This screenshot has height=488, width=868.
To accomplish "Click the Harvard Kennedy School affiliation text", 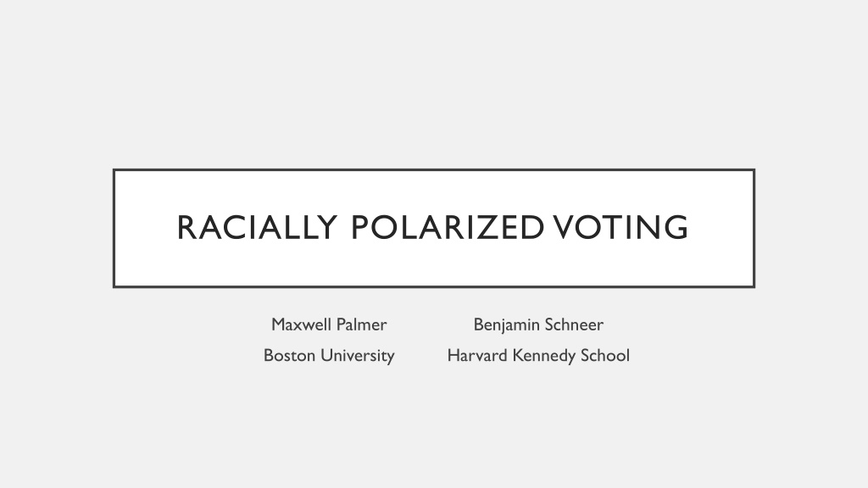I will pos(538,356).
